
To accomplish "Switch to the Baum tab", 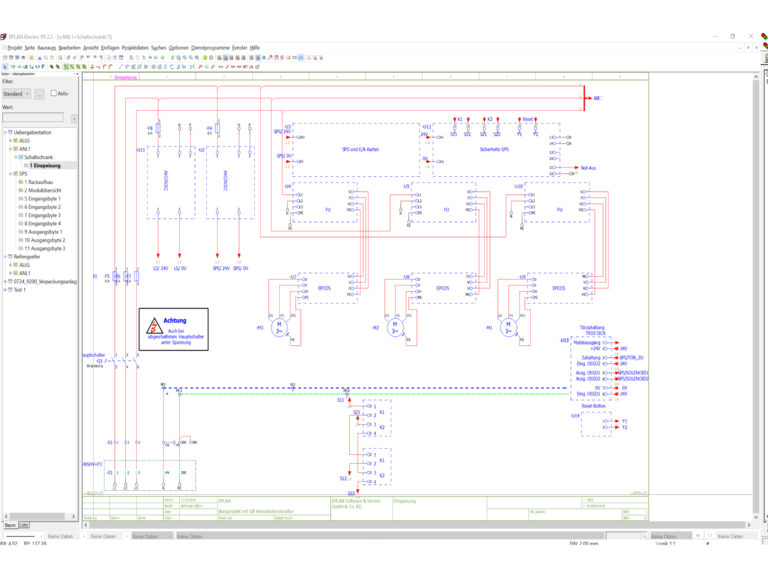I will click(10, 525).
